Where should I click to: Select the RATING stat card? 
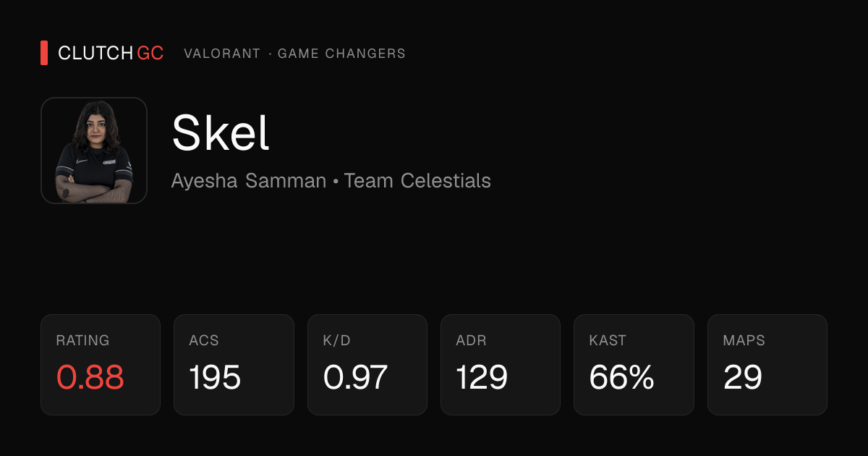101,365
